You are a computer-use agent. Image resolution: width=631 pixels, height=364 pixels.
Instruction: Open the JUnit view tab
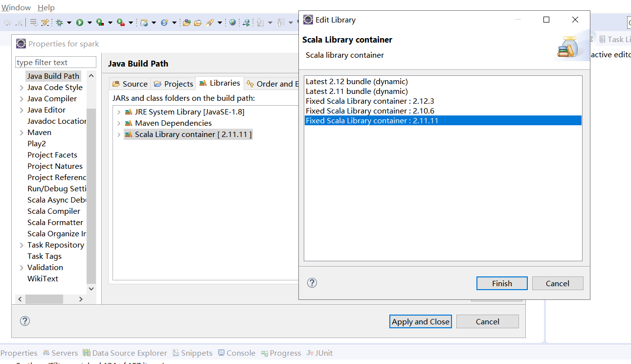[320, 353]
